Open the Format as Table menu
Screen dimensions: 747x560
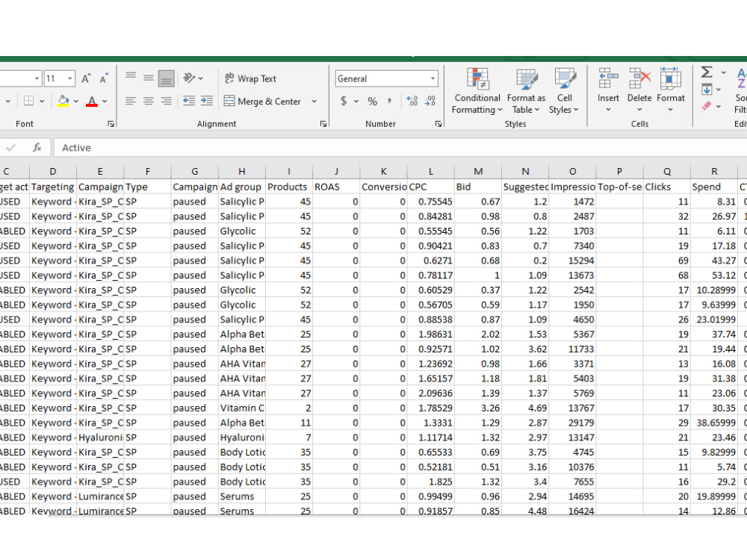pyautogui.click(x=526, y=91)
